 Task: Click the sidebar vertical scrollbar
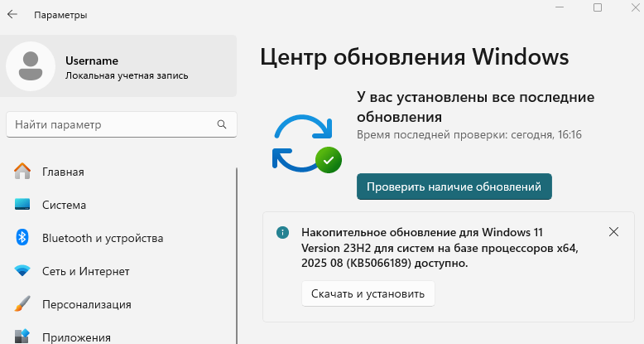237,255
